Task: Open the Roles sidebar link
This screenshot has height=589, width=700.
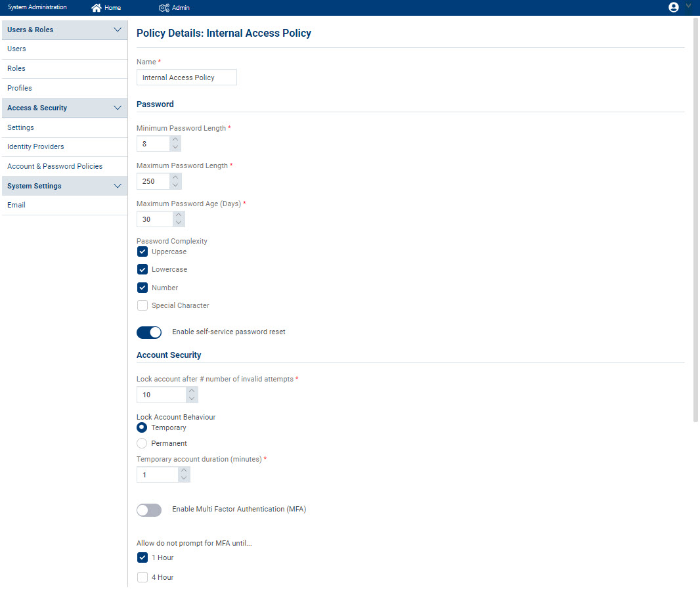Action: point(16,68)
